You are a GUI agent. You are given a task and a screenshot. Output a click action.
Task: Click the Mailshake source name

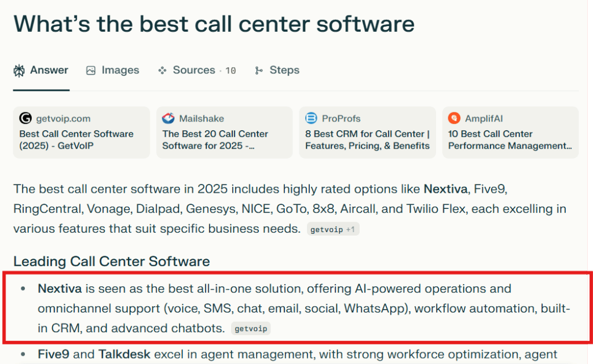(x=202, y=119)
